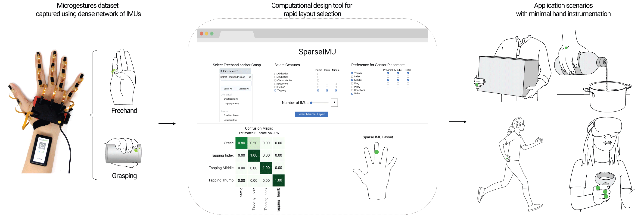Viewport: 644px width, 216px height.
Task: Uncheck the Tapping gesture checkbox
Action: [x=276, y=91]
